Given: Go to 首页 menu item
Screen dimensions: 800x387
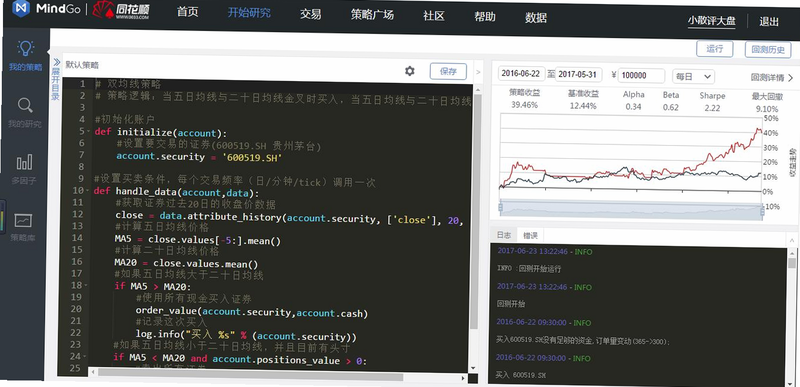Looking at the screenshot, I should click(x=187, y=12).
